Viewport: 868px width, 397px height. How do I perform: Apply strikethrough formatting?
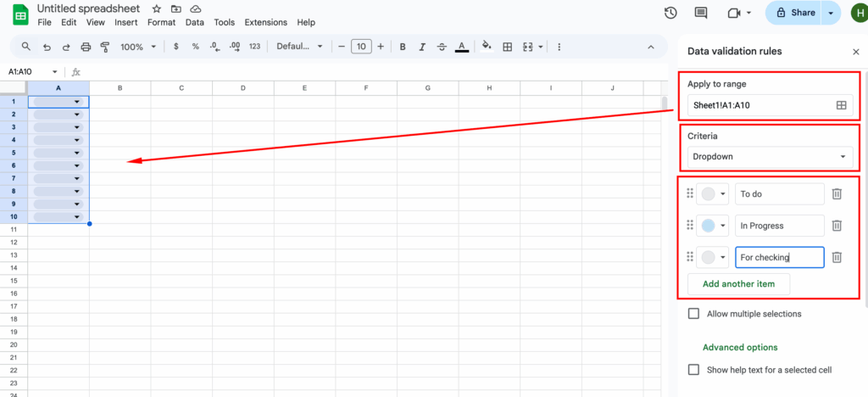coord(442,47)
